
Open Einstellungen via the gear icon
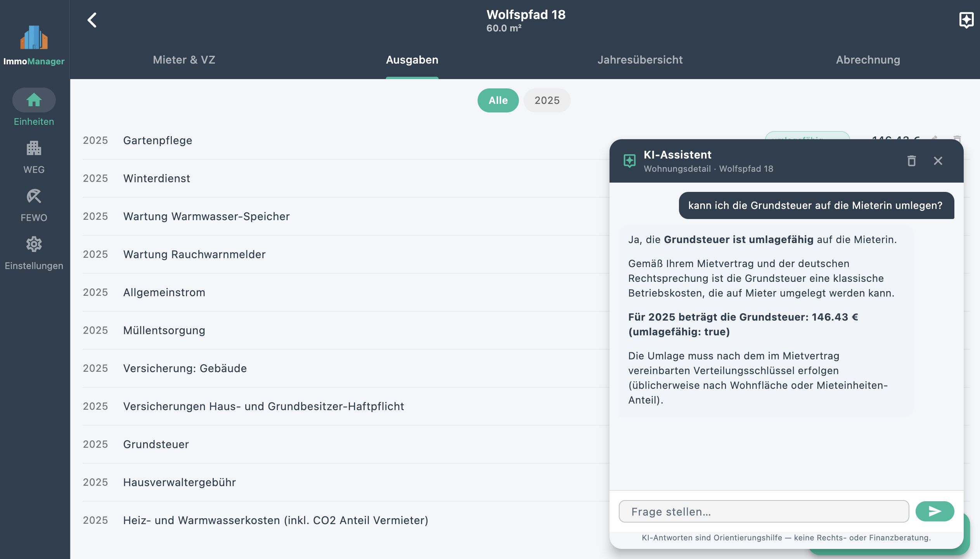click(x=34, y=244)
